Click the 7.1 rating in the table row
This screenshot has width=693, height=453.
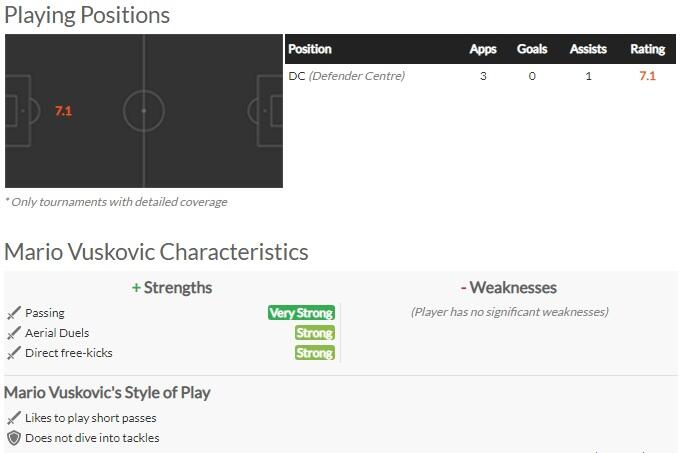click(x=647, y=76)
